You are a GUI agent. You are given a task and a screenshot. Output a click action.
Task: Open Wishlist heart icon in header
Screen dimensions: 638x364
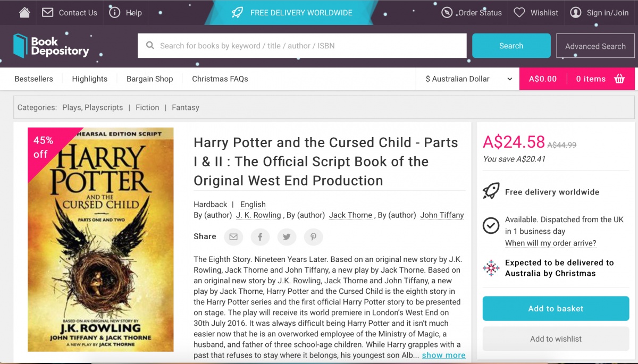coord(519,12)
